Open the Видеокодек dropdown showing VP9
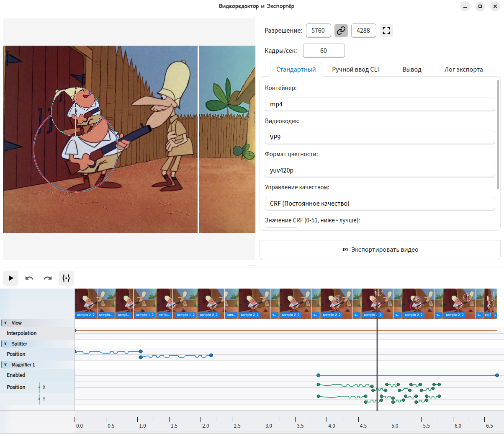This screenshot has width=504, height=436. 380,137
